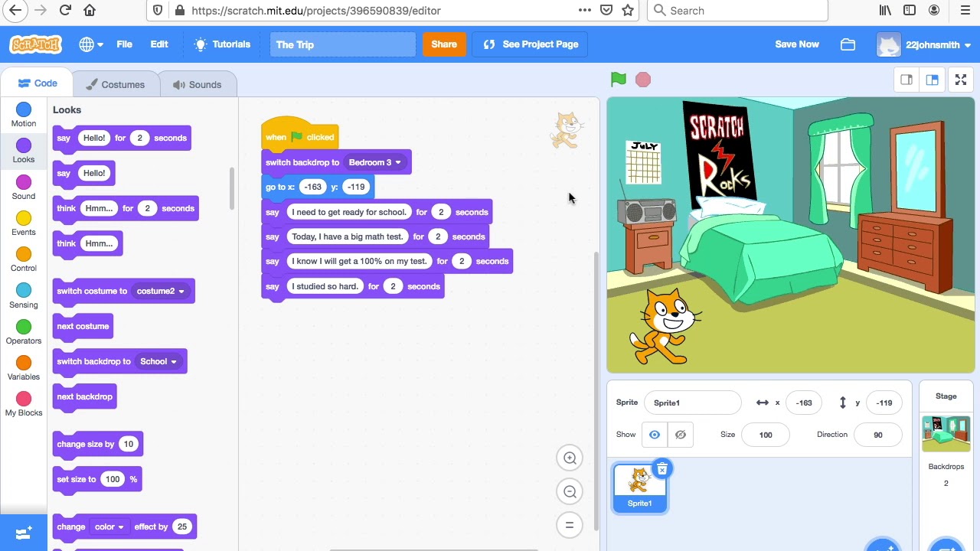Switch to the Sounds tab
The height and width of the screenshot is (551, 980).
click(197, 84)
